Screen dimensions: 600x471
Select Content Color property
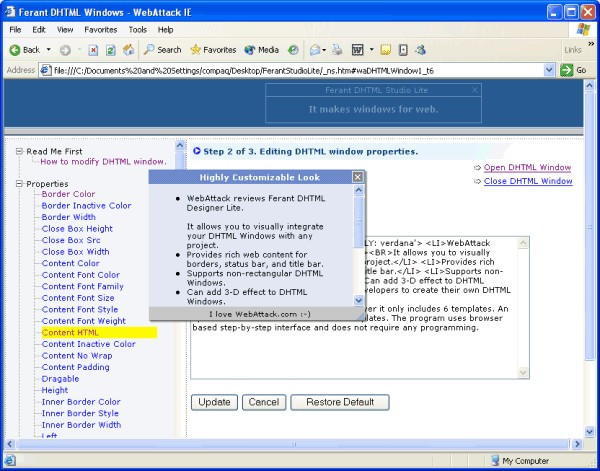click(70, 263)
